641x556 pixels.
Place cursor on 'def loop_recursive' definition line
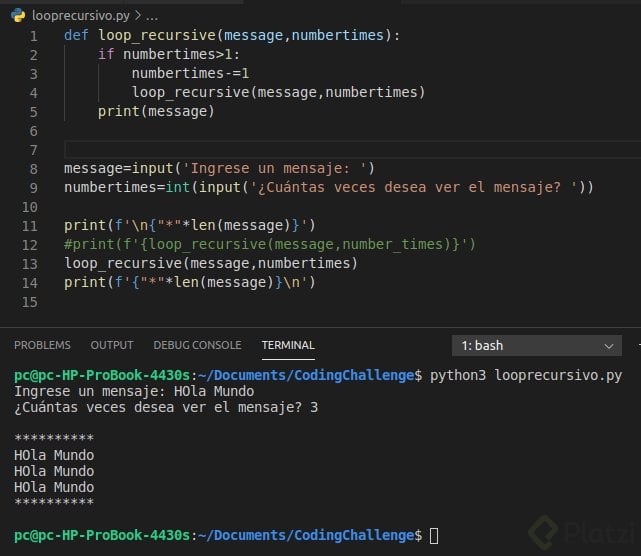(x=232, y=35)
